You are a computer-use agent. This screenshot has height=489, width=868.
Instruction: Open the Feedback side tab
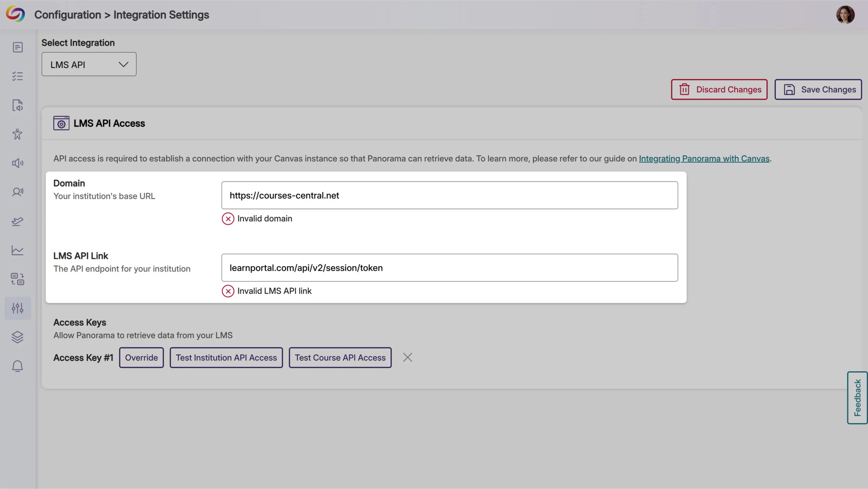(x=857, y=398)
